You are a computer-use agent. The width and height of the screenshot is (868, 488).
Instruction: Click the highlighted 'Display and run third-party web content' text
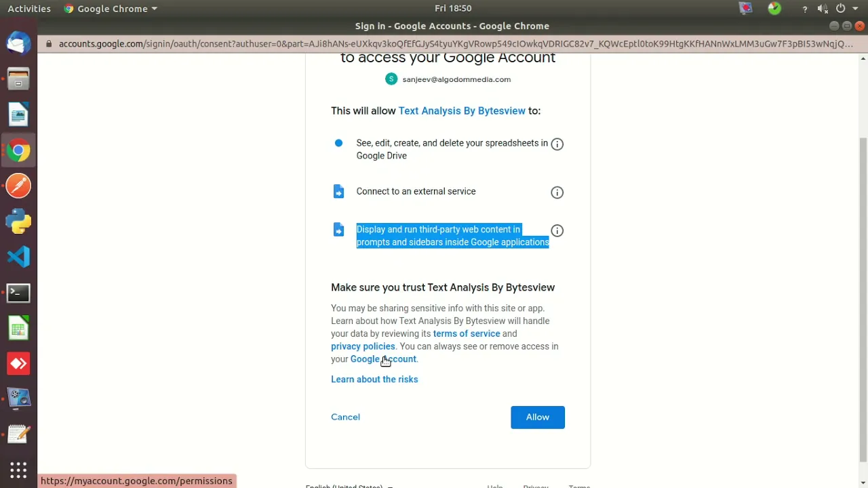[453, 236]
